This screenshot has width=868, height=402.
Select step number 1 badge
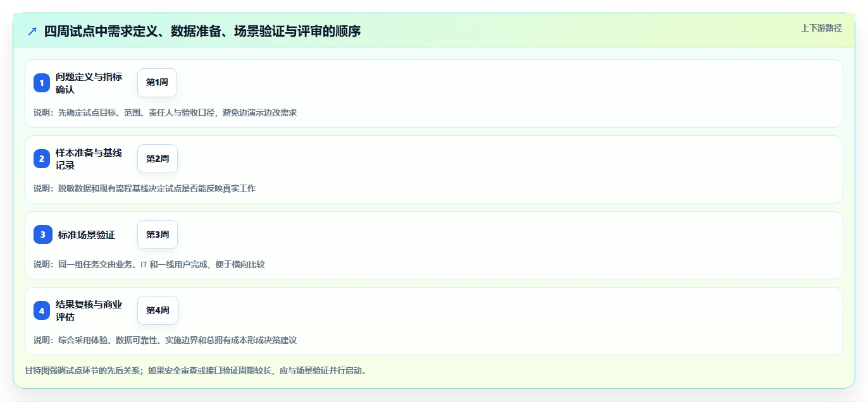(42, 83)
